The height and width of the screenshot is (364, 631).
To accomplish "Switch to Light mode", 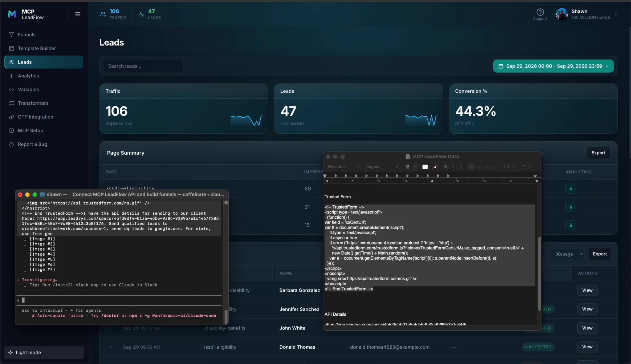I will tap(44, 353).
